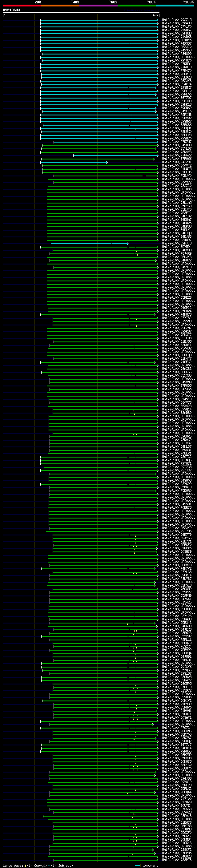The image size is (197, 868).
Task: Click hit label UniRef100_P34897
Action: pos(177,240)
